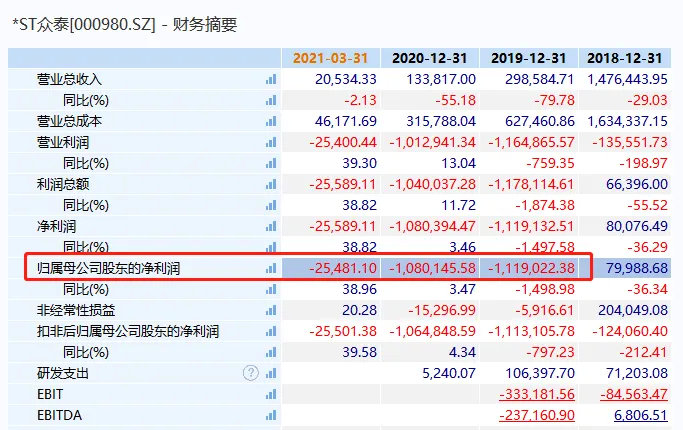Click the parent net profit cell 79,988.68

tap(637, 268)
